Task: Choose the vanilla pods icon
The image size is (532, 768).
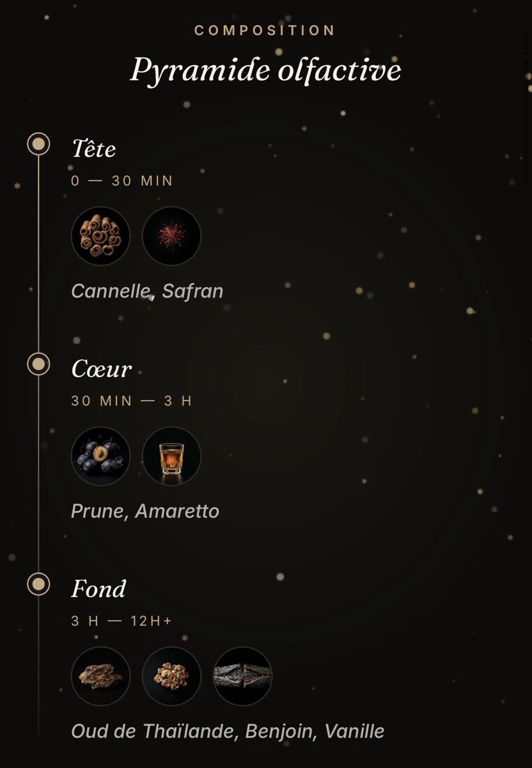Action: pos(242,676)
